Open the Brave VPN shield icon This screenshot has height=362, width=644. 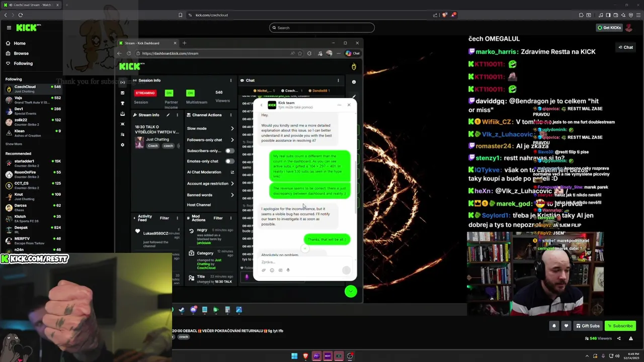pos(630,15)
